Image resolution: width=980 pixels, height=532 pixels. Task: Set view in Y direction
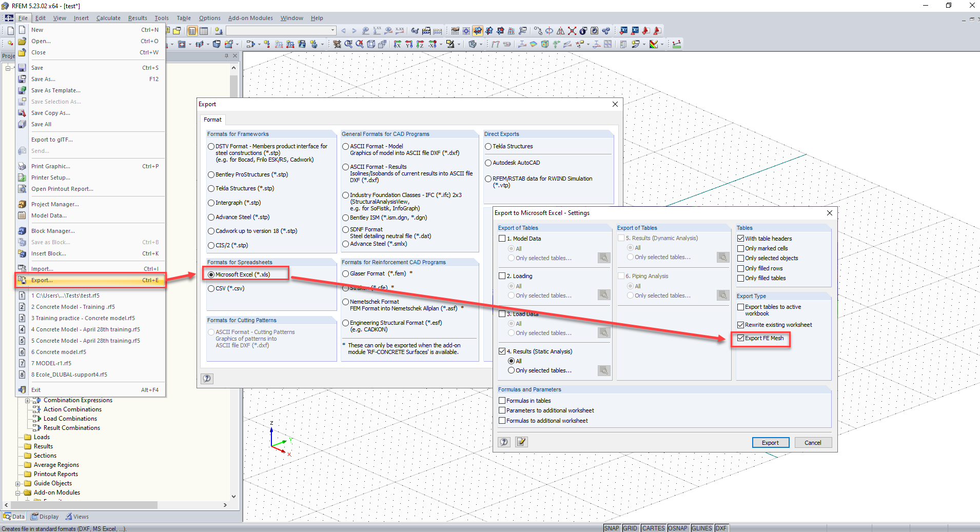pos(409,44)
